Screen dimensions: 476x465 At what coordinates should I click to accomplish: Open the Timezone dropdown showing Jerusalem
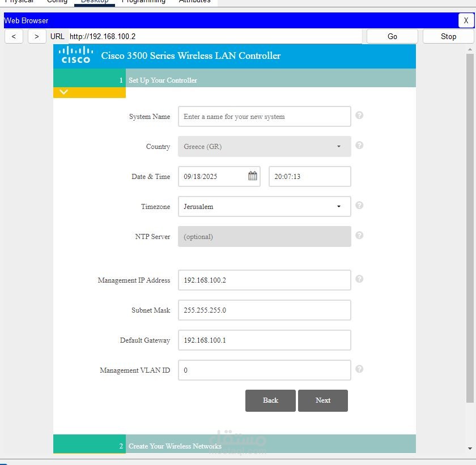(265, 207)
